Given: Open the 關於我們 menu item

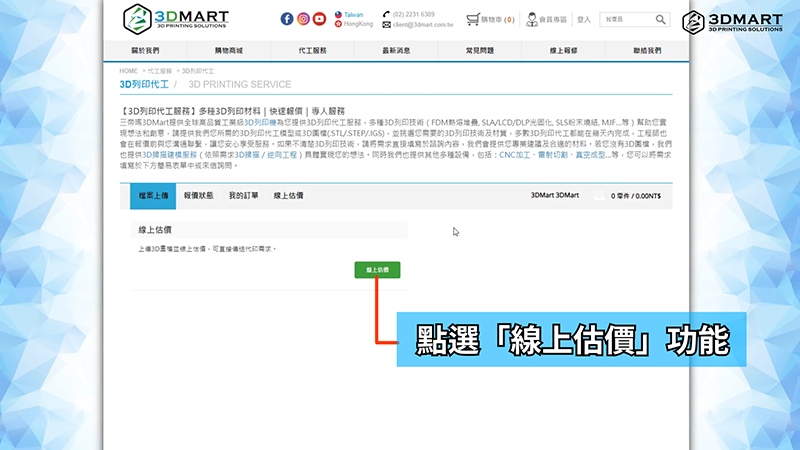Looking at the screenshot, I should [x=145, y=50].
